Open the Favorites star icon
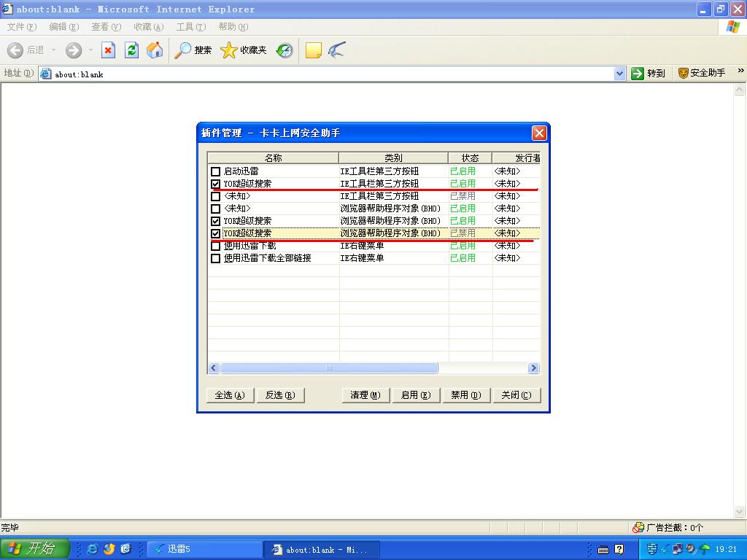 click(x=228, y=50)
